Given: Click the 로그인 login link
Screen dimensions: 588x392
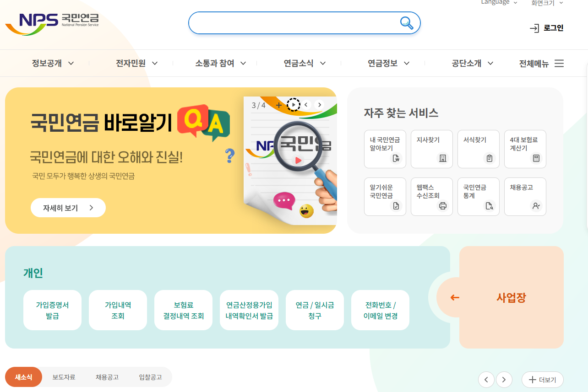Looking at the screenshot, I should click(x=546, y=28).
